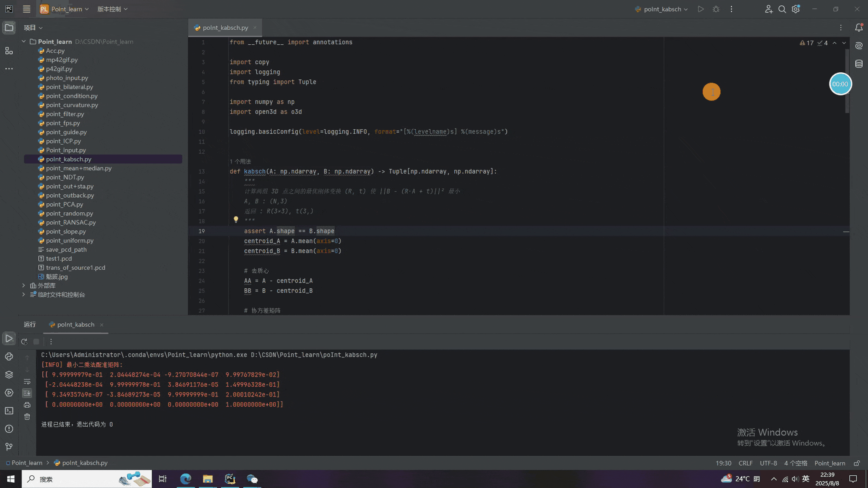Open Python Console tool window icon
The image size is (868, 488).
[9, 357]
